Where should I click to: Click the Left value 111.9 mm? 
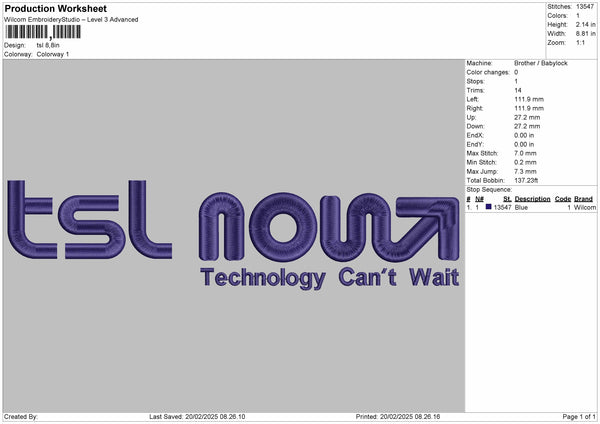click(x=529, y=99)
